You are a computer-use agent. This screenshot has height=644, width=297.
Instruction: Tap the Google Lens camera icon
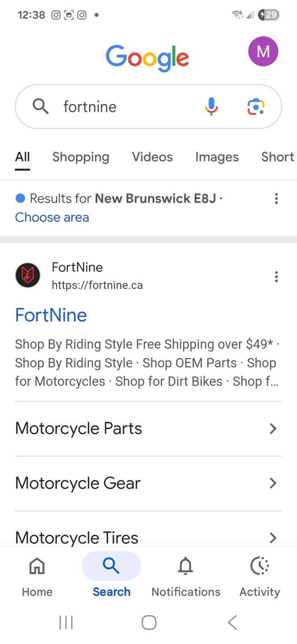coord(255,106)
